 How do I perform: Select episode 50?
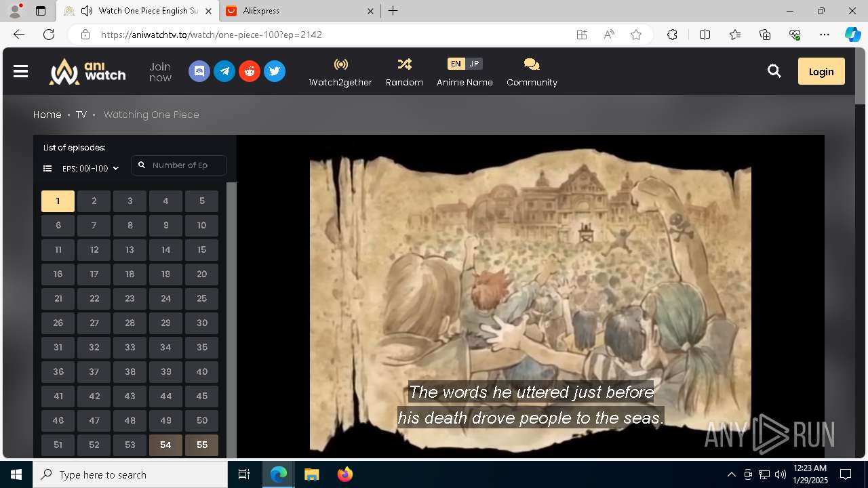pos(201,420)
